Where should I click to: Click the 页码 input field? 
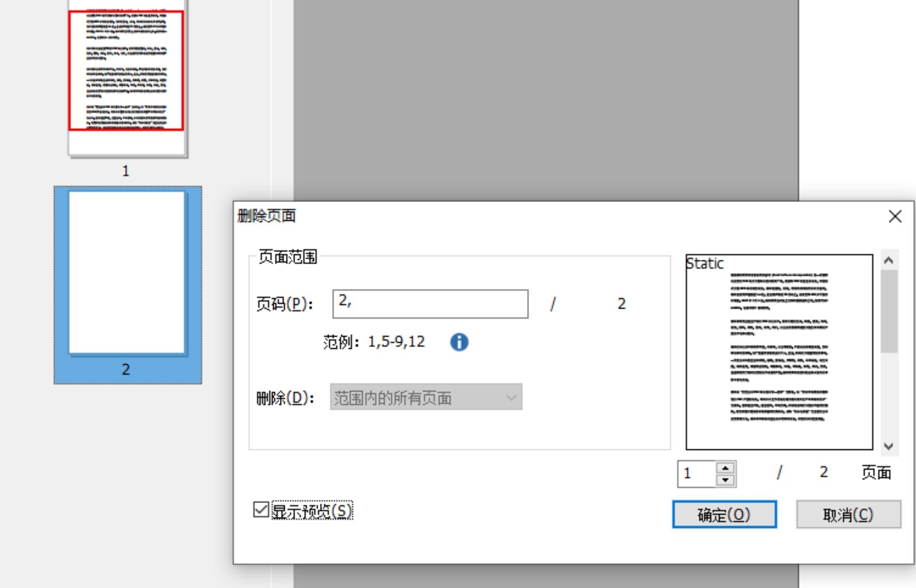point(430,304)
